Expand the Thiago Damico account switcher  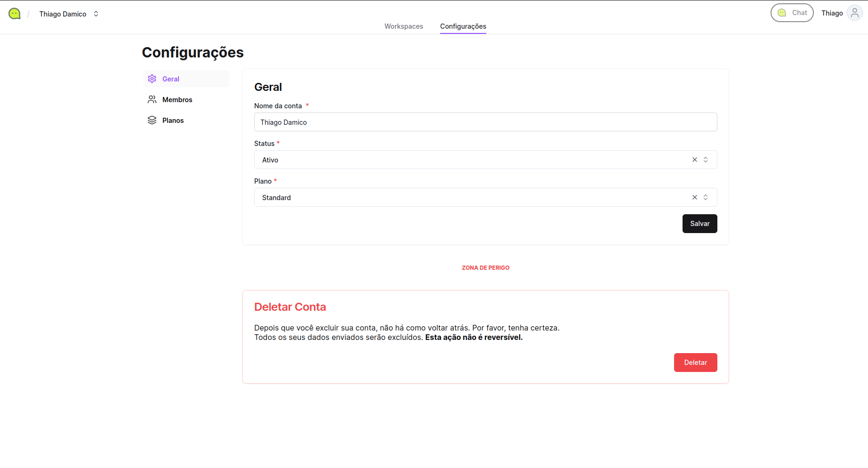pos(96,14)
